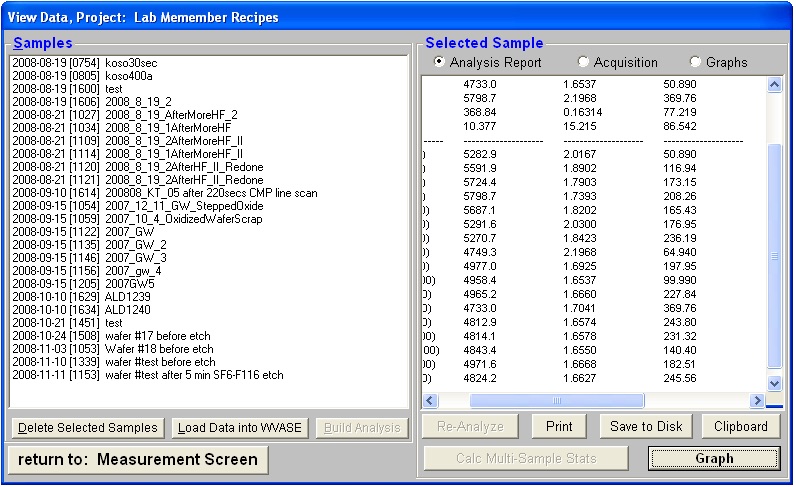Click Calc Multi-Sample Stats button

(x=526, y=459)
